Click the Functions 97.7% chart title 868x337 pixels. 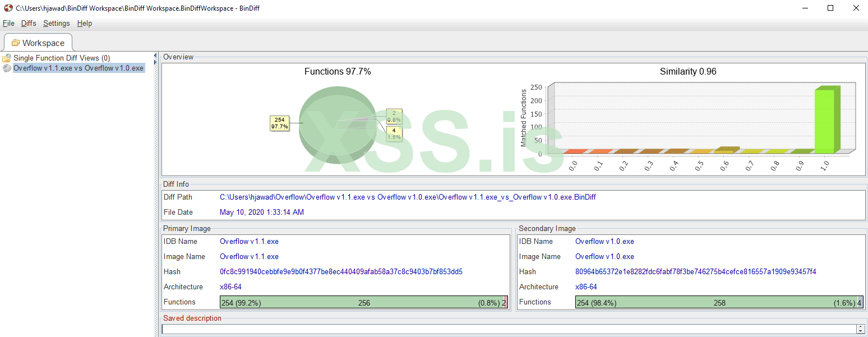pos(338,72)
